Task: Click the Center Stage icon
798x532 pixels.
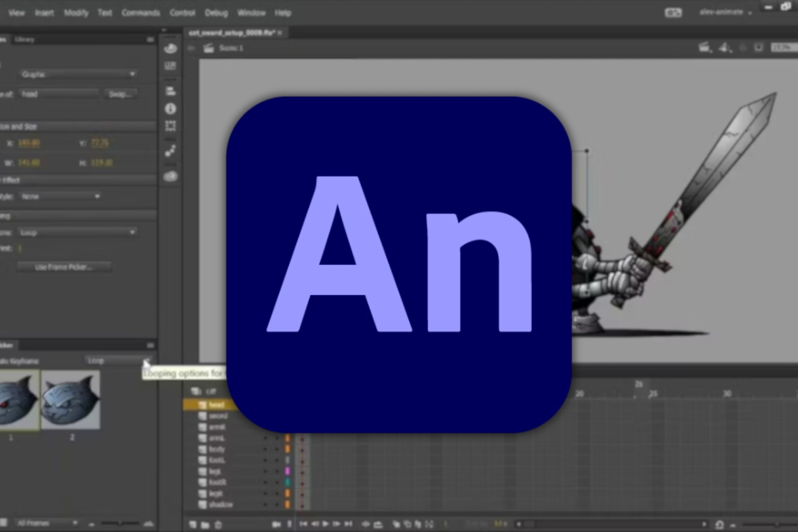Action: (744, 48)
